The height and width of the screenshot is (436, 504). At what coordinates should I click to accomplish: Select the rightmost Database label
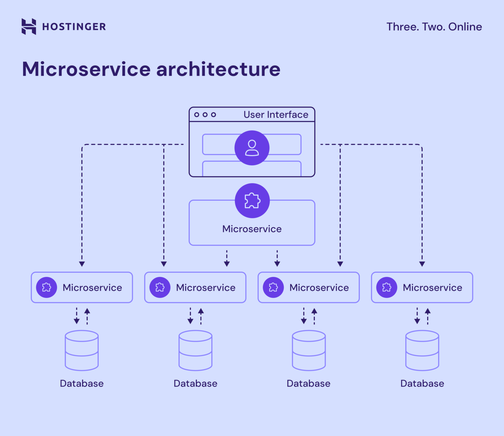422,383
